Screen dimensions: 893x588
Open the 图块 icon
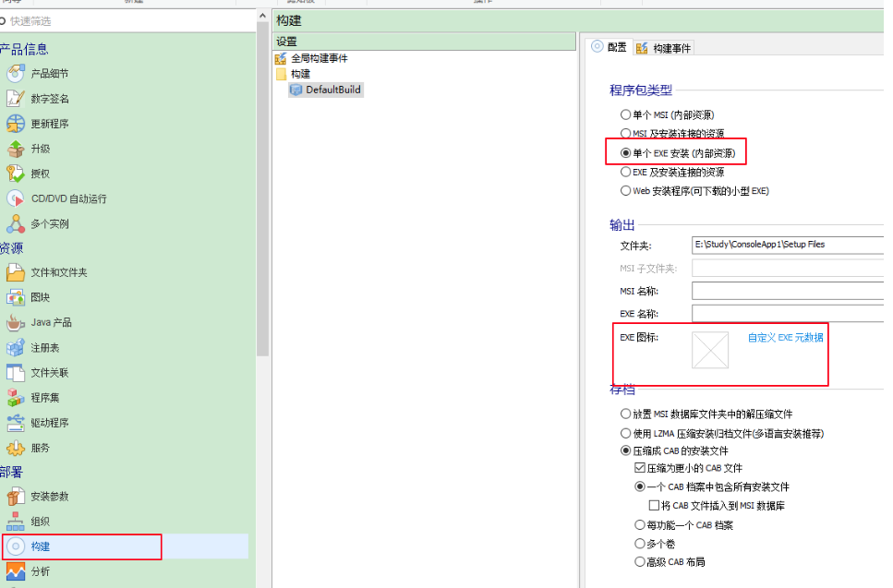click(x=16, y=297)
